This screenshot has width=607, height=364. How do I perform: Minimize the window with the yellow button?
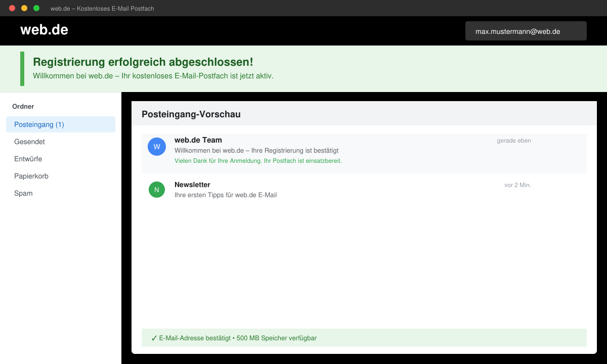coord(24,8)
